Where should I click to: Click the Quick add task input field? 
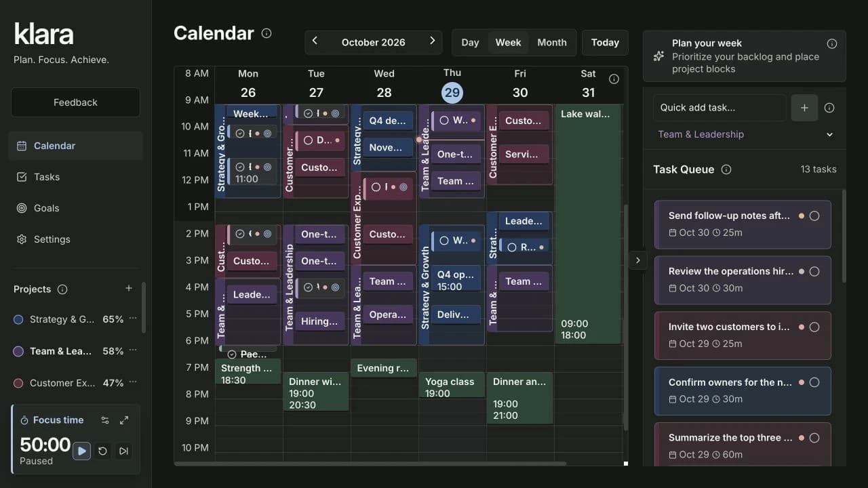pos(719,108)
